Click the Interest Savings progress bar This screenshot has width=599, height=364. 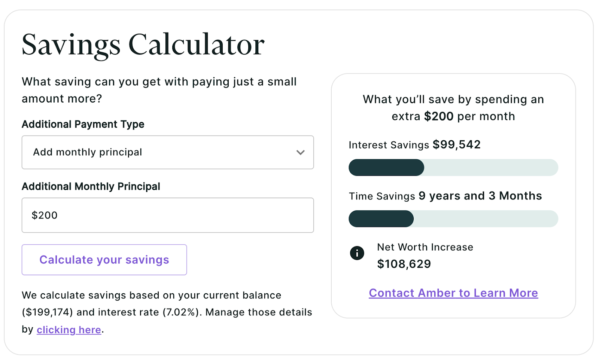(453, 167)
